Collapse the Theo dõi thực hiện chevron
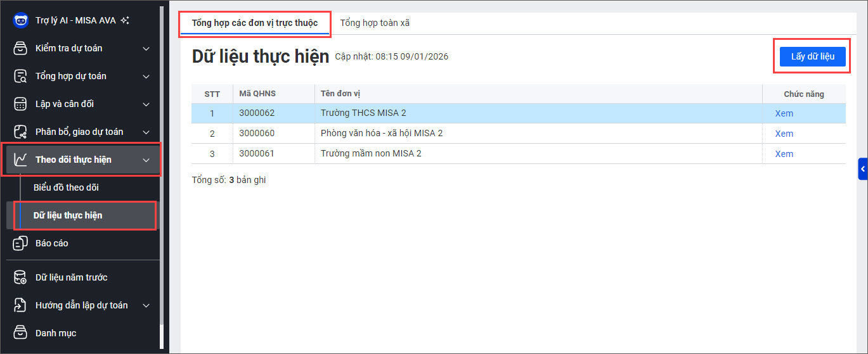The image size is (868, 354). point(146,160)
